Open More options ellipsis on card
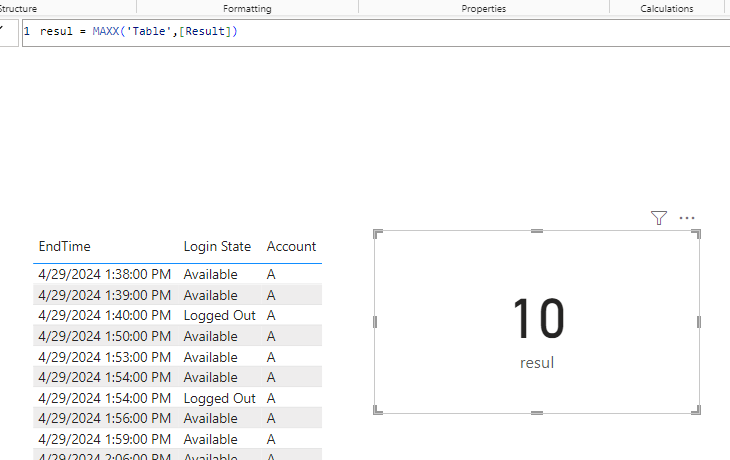The width and height of the screenshot is (730, 460). 687,217
